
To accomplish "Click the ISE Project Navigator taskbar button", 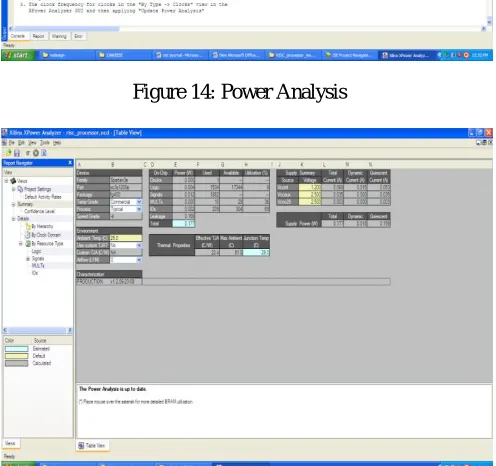I will coord(350,55).
